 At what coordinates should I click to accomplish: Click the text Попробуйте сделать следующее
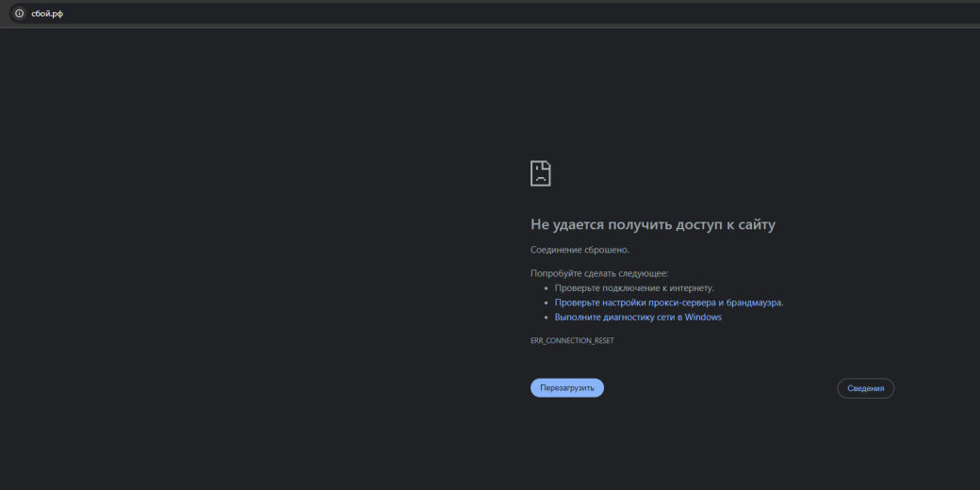pyautogui.click(x=599, y=273)
